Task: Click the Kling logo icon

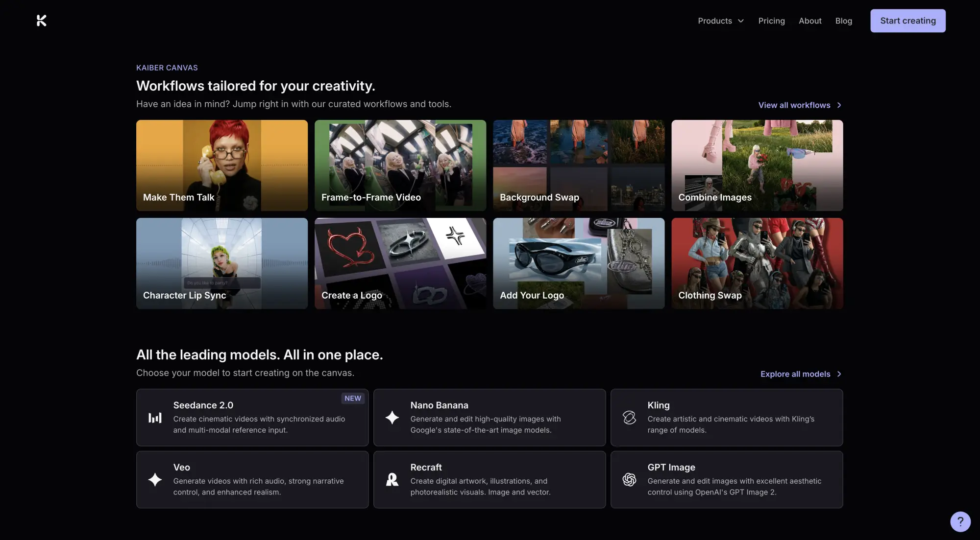Action: 629,418
